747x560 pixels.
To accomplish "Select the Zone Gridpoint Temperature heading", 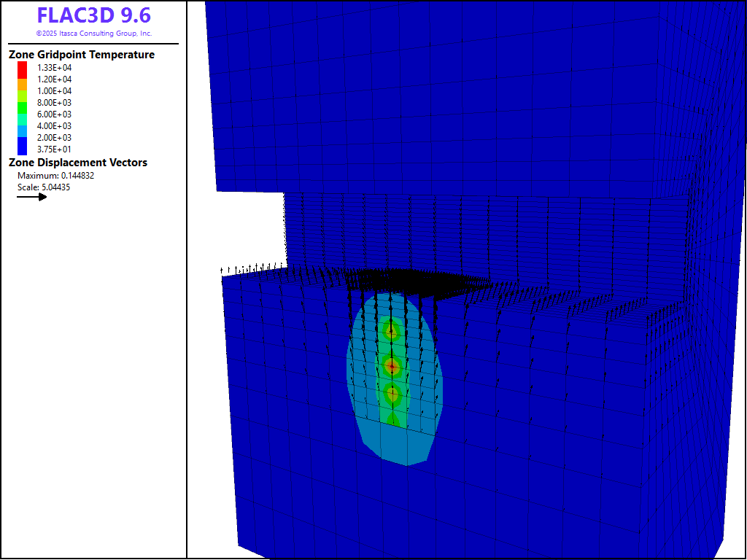I will [x=81, y=55].
